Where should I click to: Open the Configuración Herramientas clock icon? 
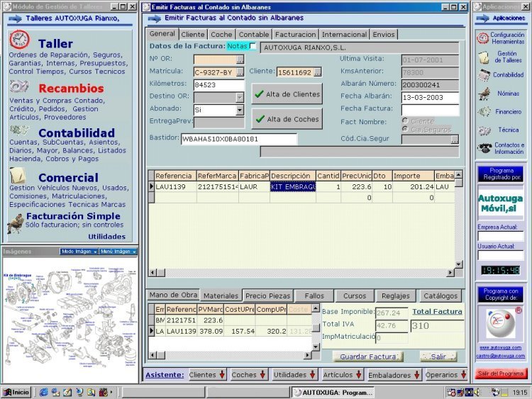pos(482,38)
